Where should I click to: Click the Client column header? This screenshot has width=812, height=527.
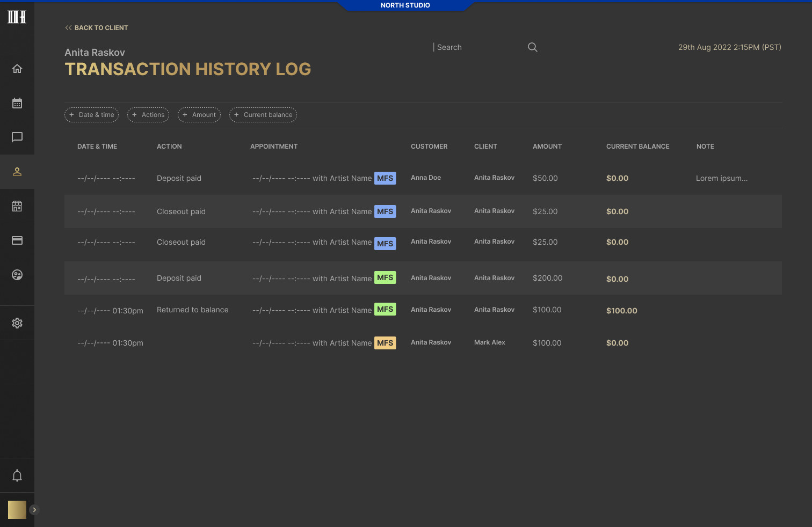485,147
